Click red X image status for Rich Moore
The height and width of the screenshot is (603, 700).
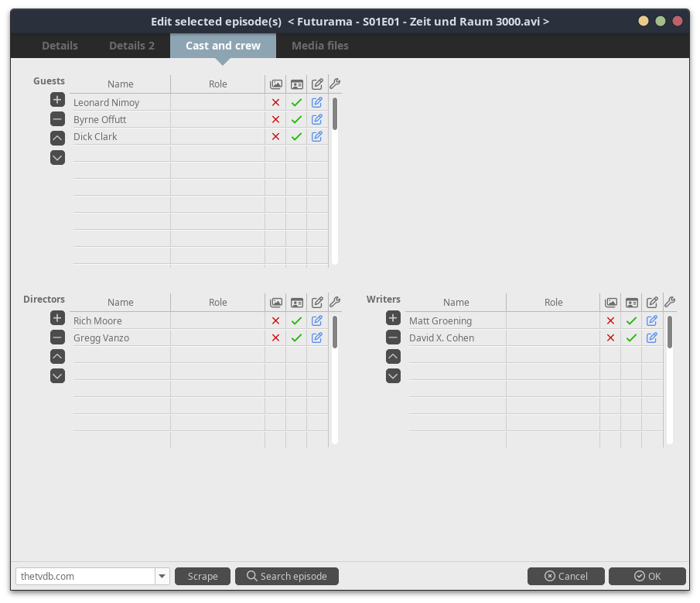coord(275,320)
